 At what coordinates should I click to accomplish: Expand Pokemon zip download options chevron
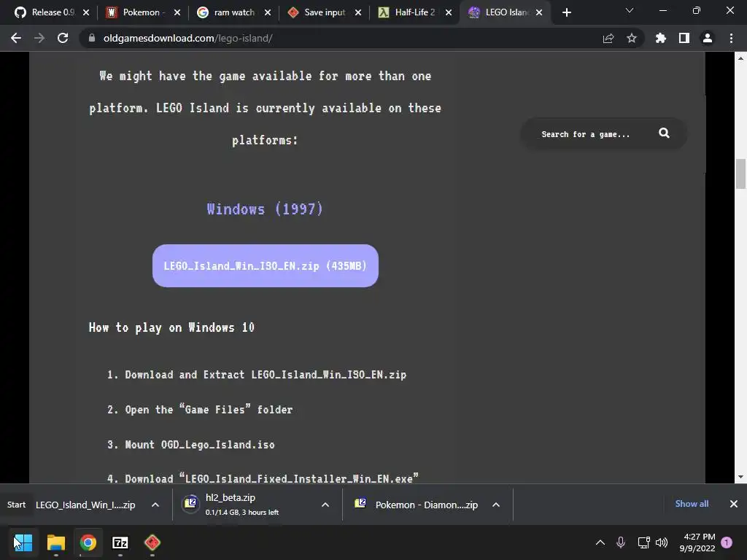click(x=496, y=505)
